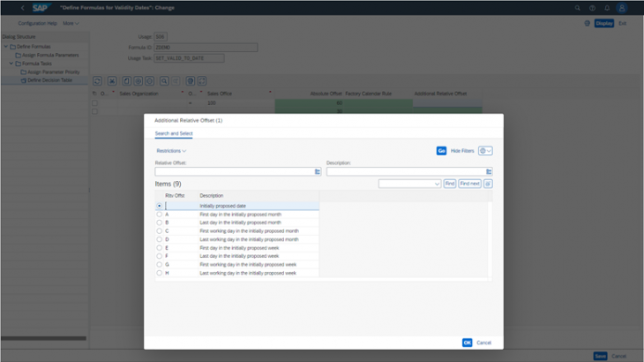The image size is (644, 362).
Task: Click the Sales Organization column header
Action: [139, 94]
